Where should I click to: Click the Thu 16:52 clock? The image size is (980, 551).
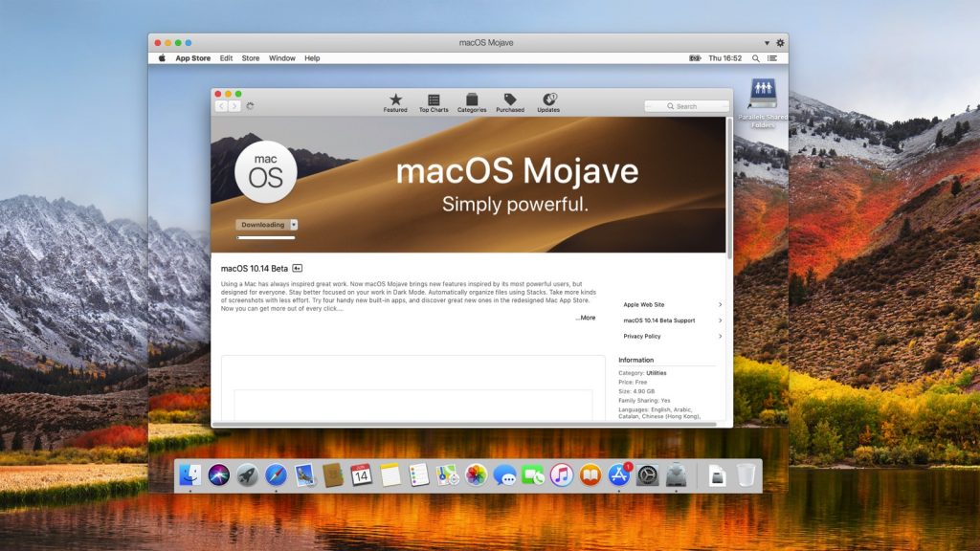click(725, 58)
